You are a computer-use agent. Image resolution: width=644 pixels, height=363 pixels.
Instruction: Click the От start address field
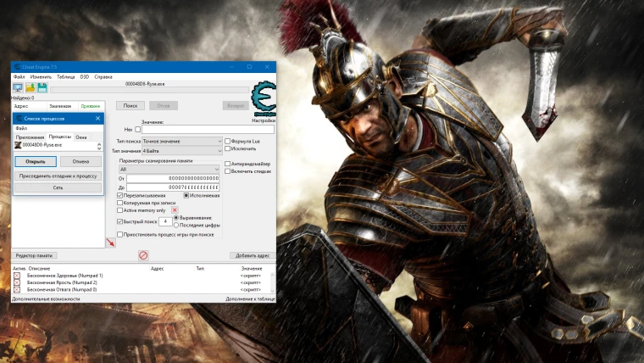pyautogui.click(x=173, y=178)
